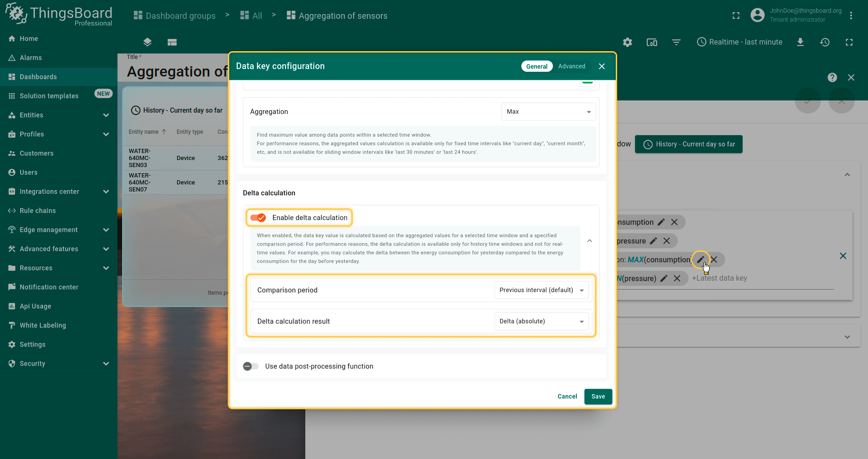
Task: Remove the pressure data key
Action: 666,241
